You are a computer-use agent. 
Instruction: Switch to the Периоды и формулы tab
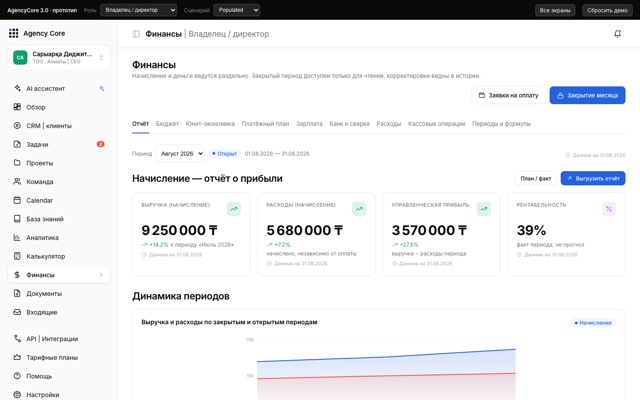tap(501, 124)
